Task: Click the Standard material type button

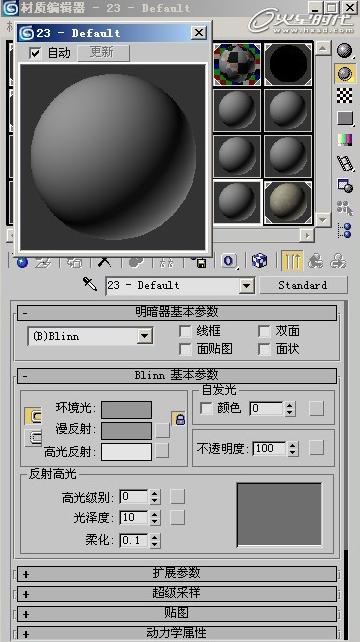Action: click(x=303, y=285)
